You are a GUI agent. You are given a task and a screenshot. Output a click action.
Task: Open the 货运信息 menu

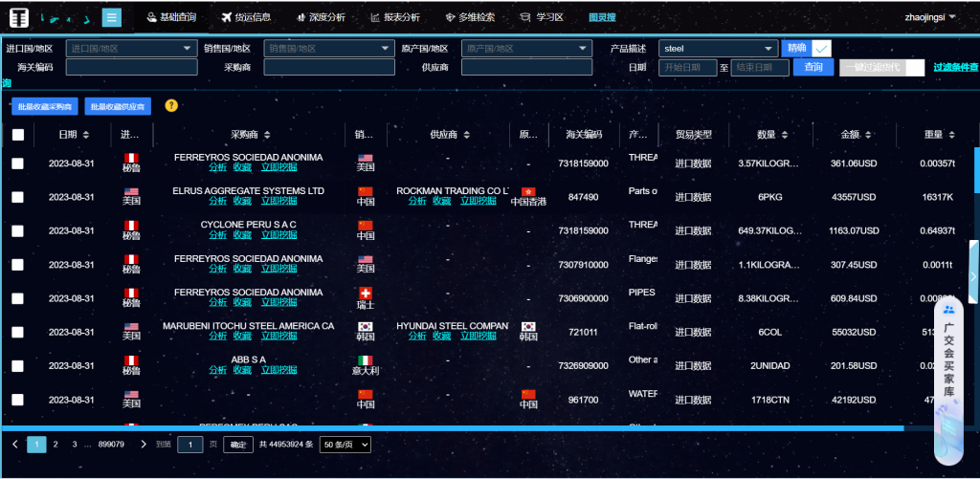(245, 17)
